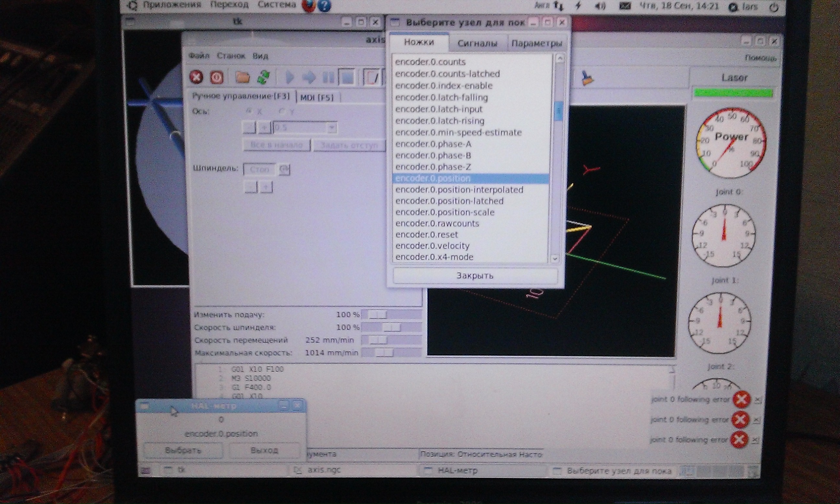
Task: Select Y axis radio button
Action: pos(282,111)
